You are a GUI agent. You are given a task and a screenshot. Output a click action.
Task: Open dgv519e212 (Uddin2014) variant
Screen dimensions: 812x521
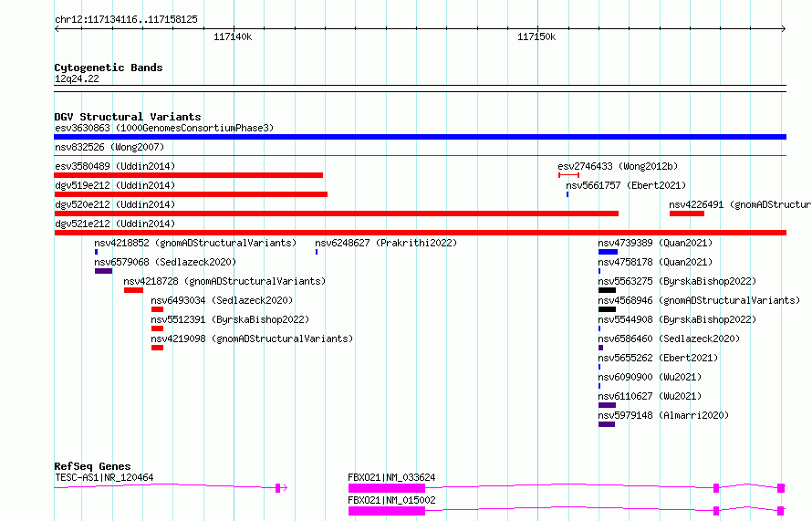(x=115, y=185)
